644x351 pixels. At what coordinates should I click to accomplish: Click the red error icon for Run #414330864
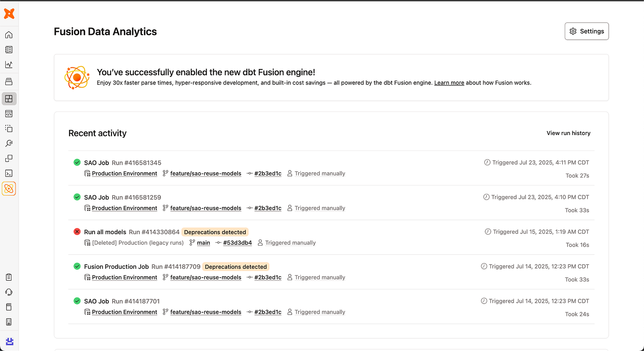[77, 231]
